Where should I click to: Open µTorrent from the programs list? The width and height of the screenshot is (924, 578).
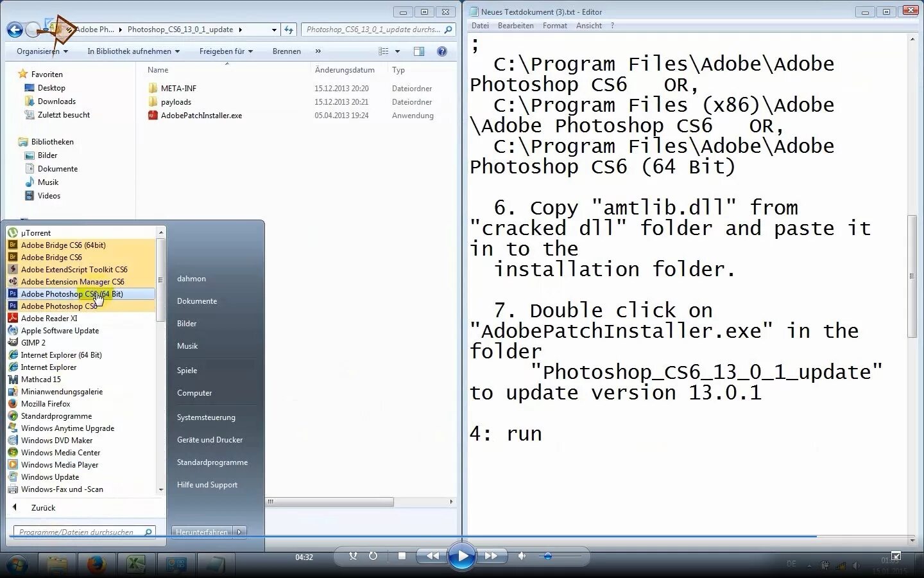pyautogui.click(x=81, y=233)
